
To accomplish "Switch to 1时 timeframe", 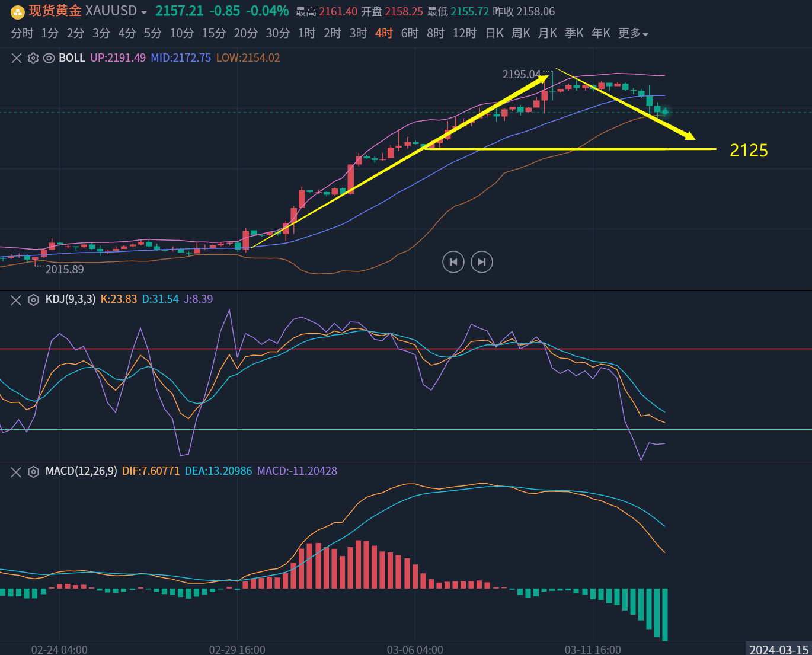I will (306, 33).
